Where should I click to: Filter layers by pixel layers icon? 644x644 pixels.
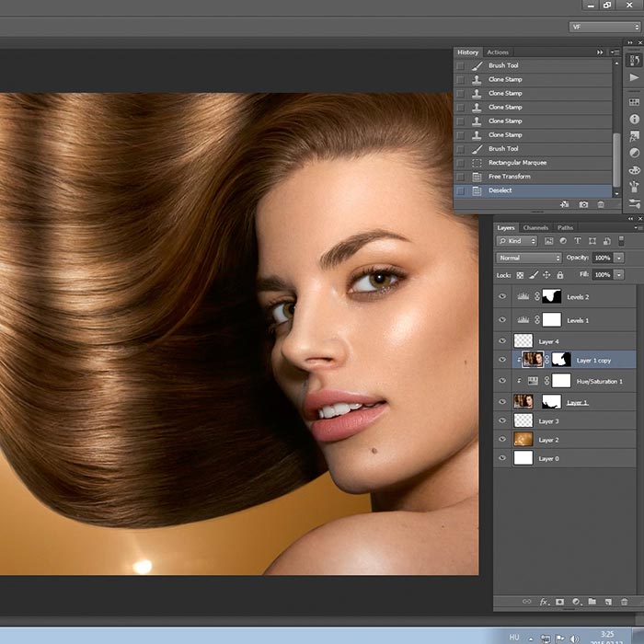[548, 241]
